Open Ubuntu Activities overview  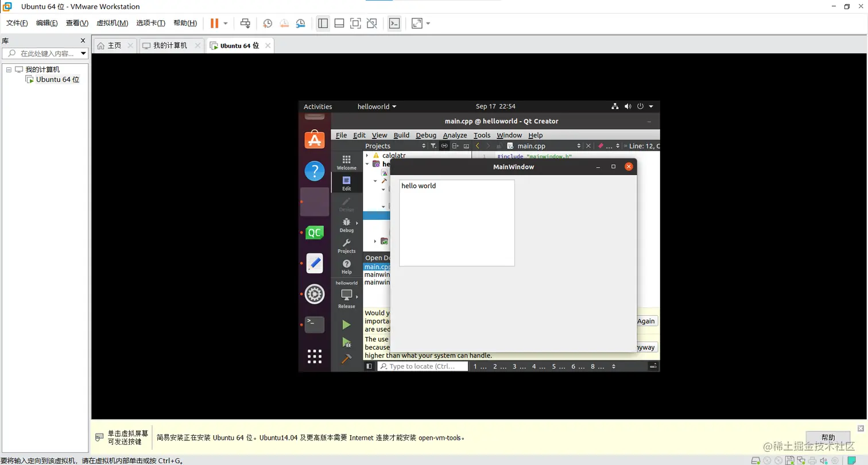(317, 106)
